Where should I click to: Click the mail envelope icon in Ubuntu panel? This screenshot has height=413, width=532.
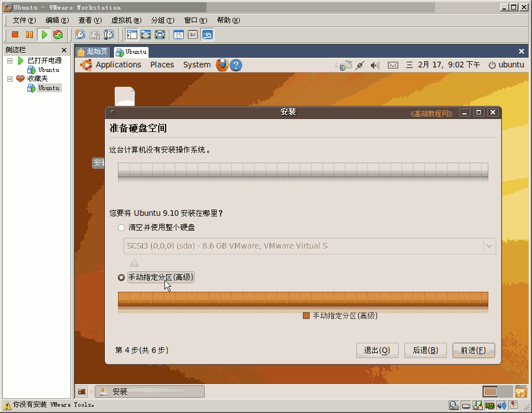coord(393,65)
